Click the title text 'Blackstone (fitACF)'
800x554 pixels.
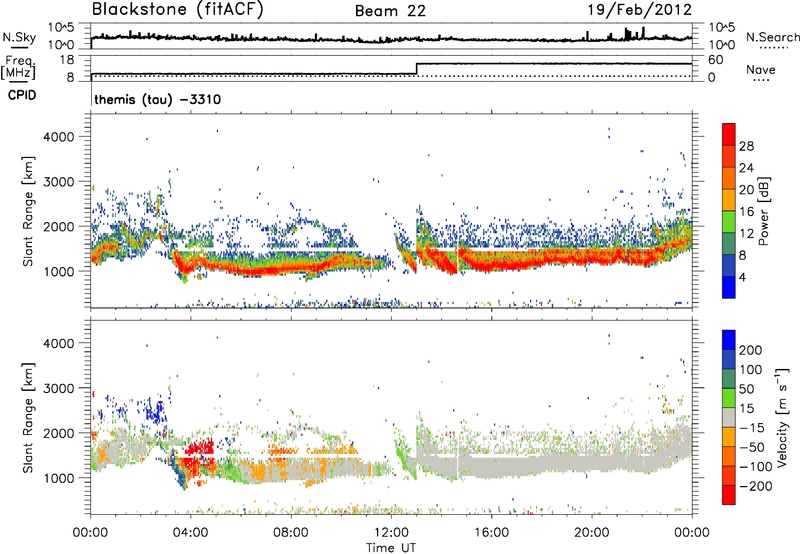(x=178, y=10)
